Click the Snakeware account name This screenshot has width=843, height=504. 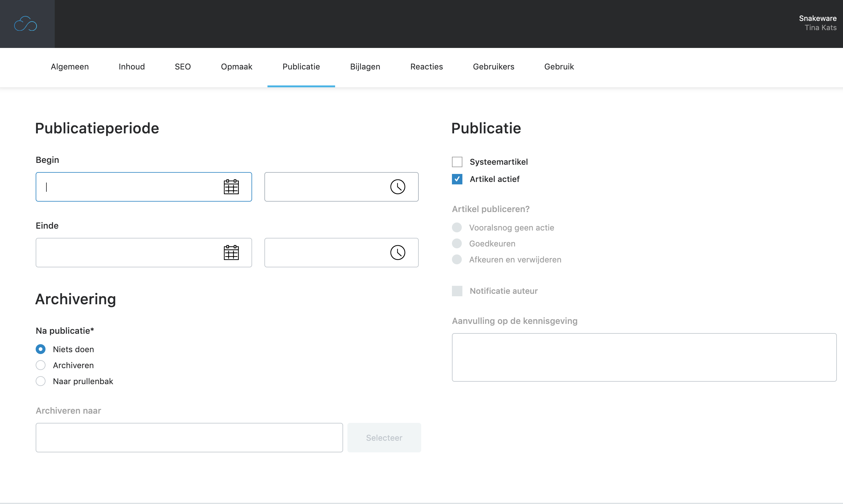[x=817, y=18]
